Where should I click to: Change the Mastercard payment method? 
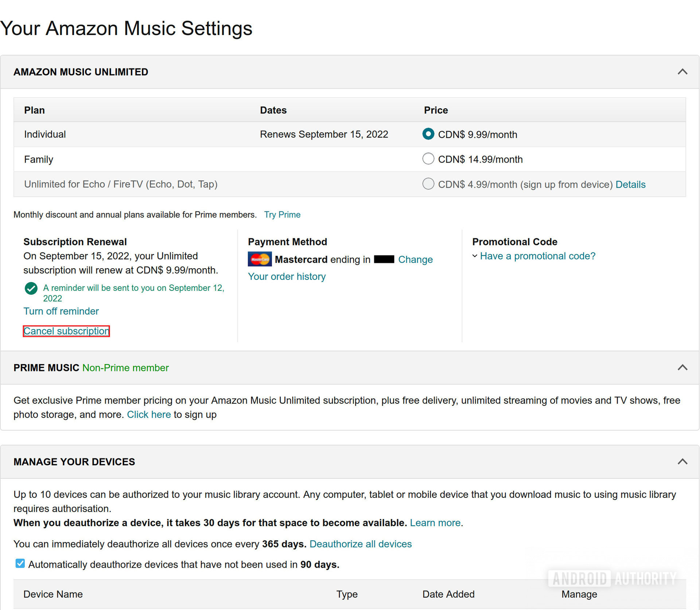[415, 259]
